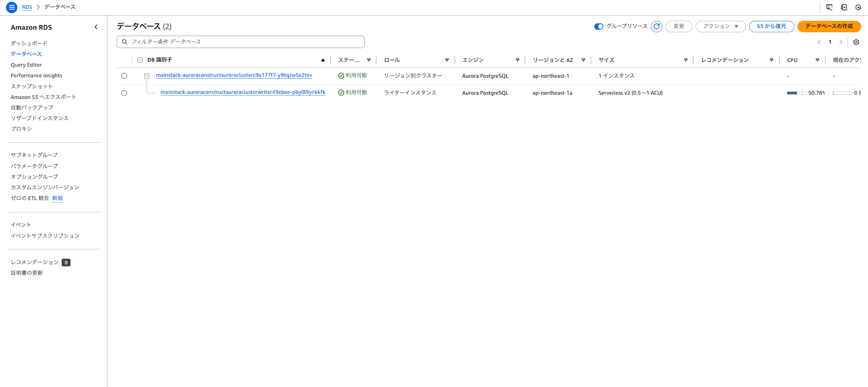Open 自動バックアップ in sidebar

32,107
